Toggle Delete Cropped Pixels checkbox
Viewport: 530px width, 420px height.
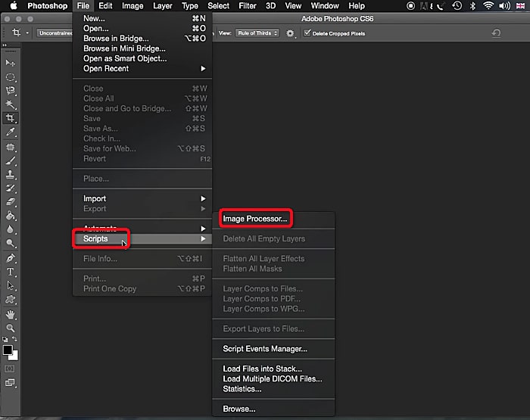click(307, 33)
